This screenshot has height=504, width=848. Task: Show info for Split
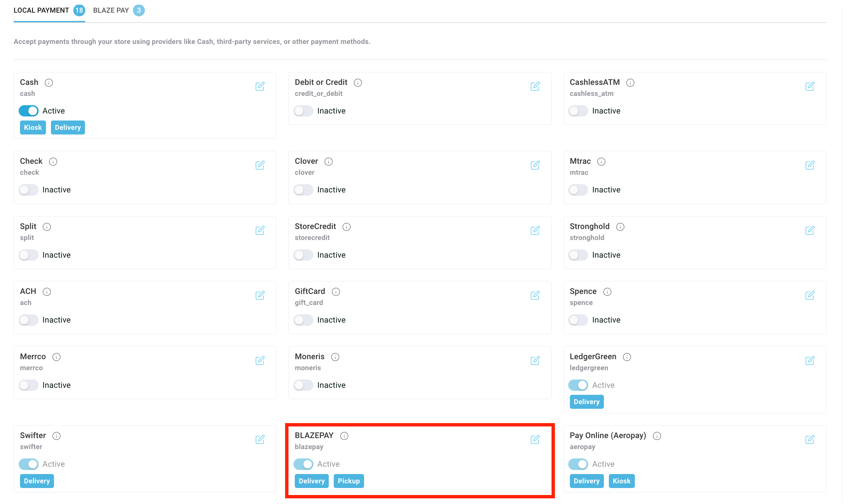coord(47,226)
